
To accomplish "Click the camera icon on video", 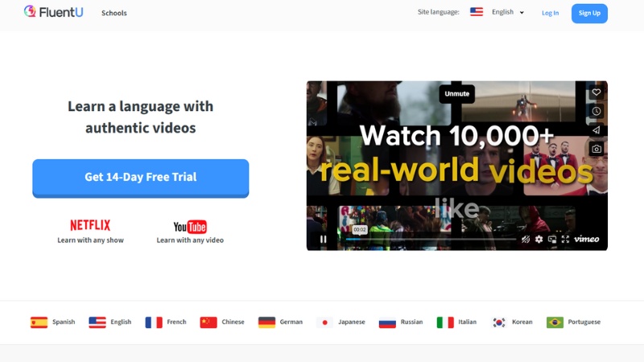I will click(x=597, y=149).
